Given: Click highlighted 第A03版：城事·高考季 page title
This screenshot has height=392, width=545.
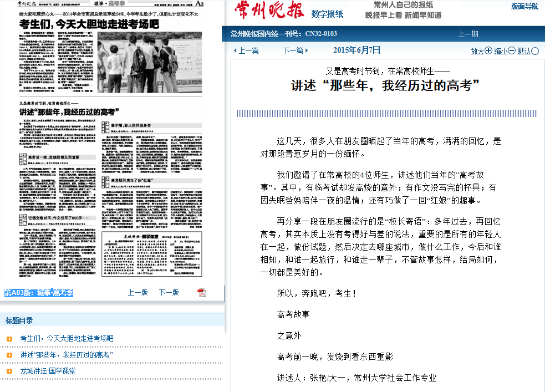Looking at the screenshot, I should 39,293.
